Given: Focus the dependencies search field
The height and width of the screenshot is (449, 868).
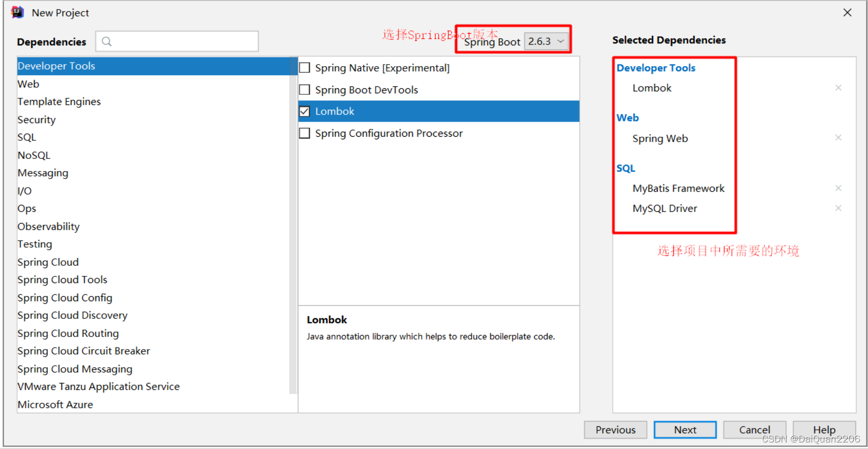Looking at the screenshot, I should (177, 41).
